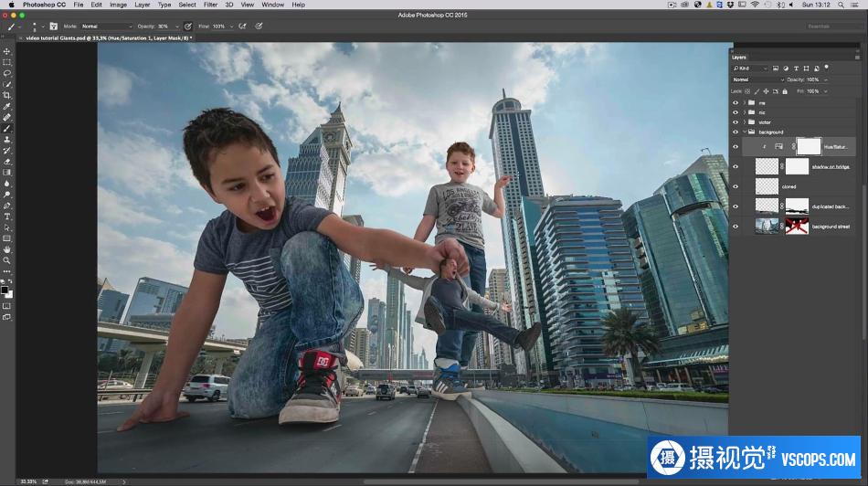The height and width of the screenshot is (486, 868).
Task: Open the layer Opacity dropdown
Action: pos(825,79)
